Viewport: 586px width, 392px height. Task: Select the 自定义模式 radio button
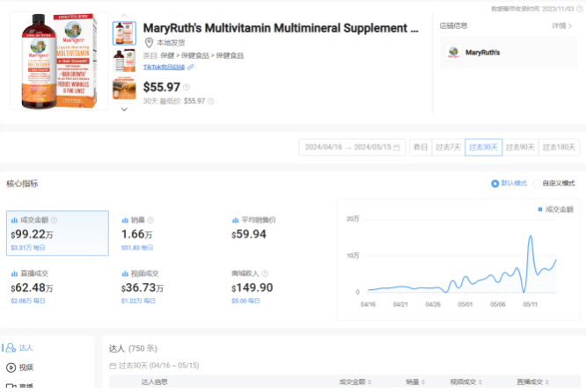537,184
